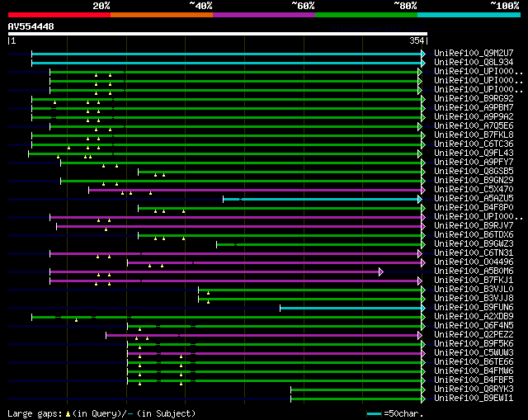The image size is (528, 420).
Task: Click the 354 end position label
Action: pos(417,40)
